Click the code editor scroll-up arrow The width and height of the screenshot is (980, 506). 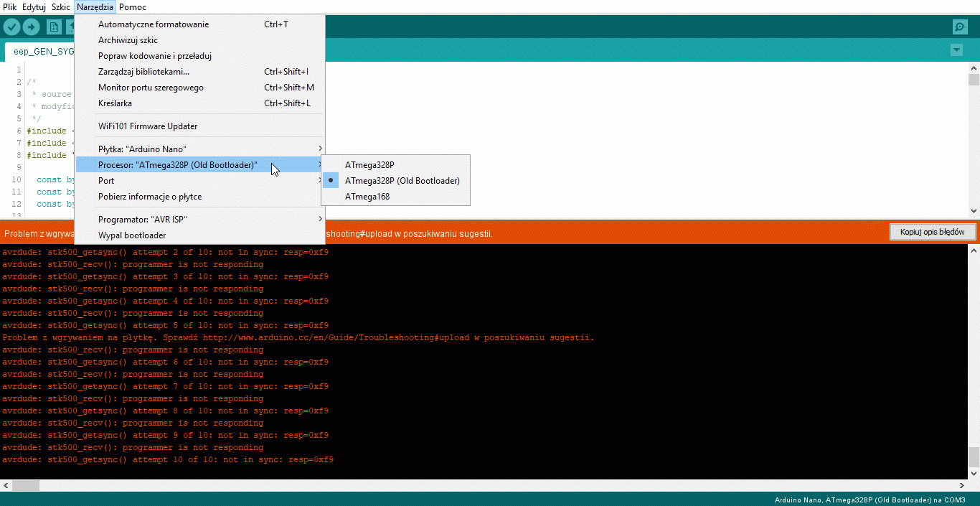point(974,68)
